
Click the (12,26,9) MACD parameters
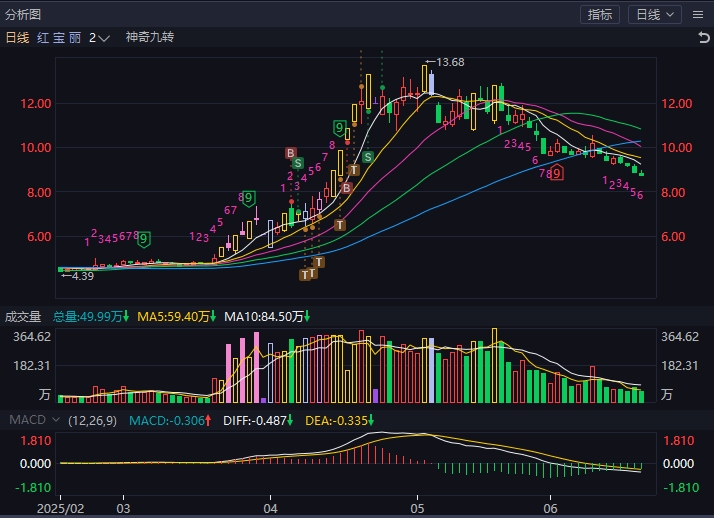[x=92, y=421]
